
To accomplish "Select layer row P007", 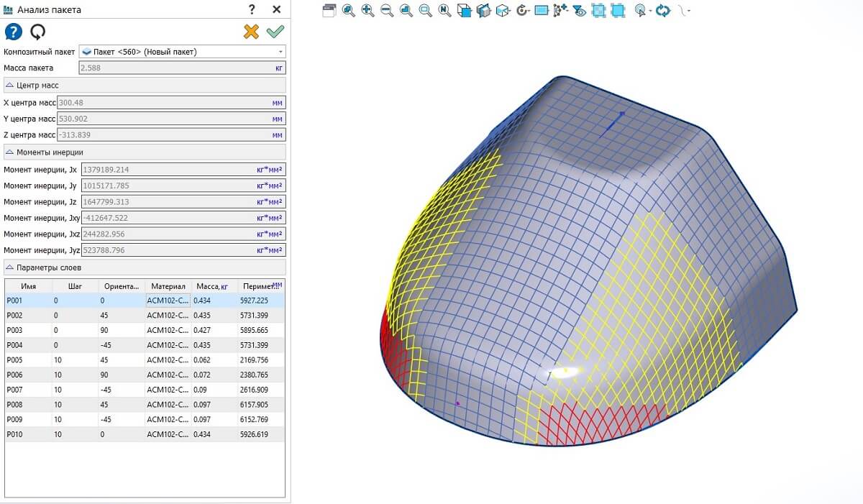I will pyautogui.click(x=145, y=390).
